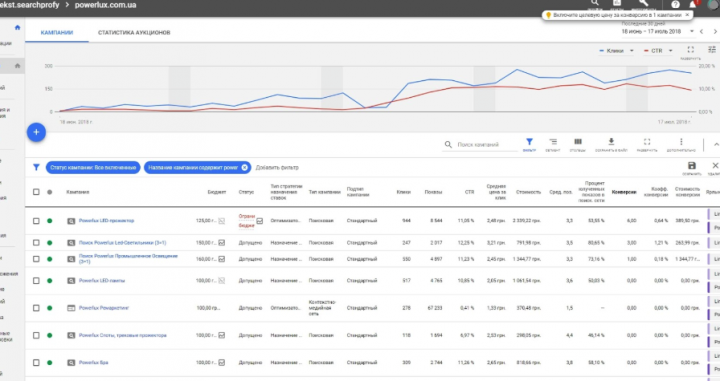
Task: Tick the checkbox for Поиск Powerlux Промышленное Освещение
Action: coord(36,259)
